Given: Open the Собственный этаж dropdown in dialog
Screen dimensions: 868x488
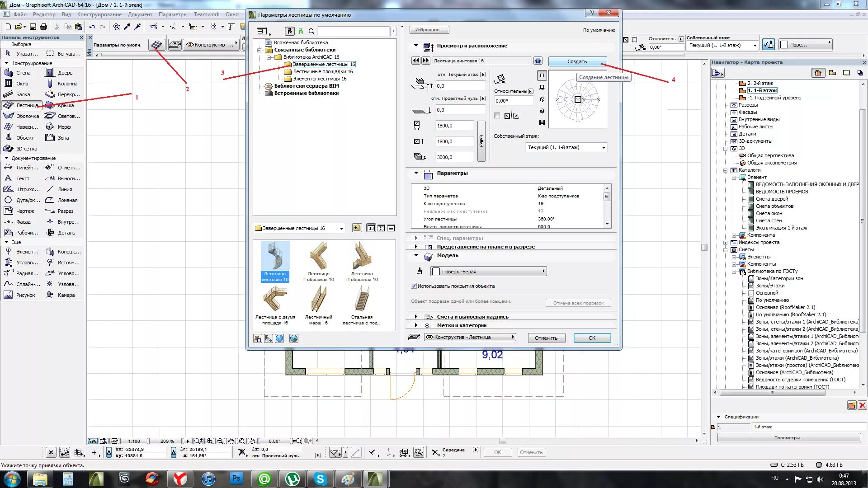Looking at the screenshot, I should (x=566, y=147).
